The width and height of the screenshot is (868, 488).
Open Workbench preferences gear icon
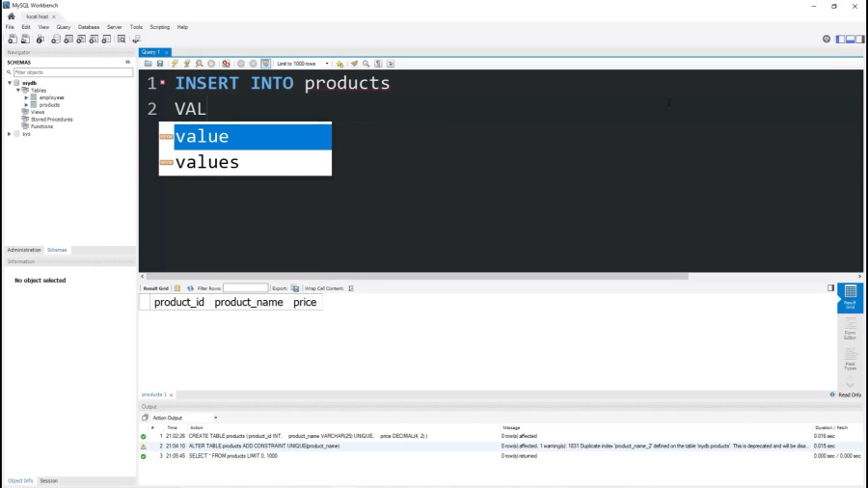click(827, 39)
